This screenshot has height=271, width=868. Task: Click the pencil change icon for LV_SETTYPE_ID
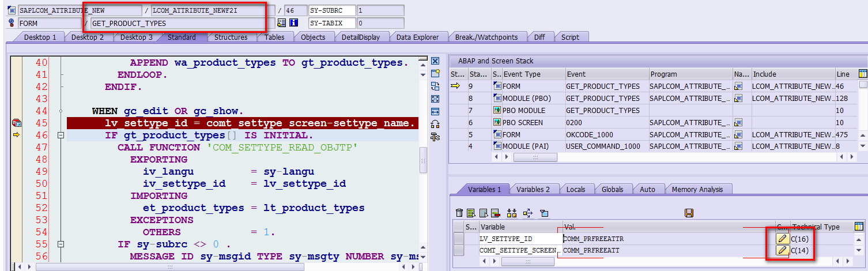782,238
